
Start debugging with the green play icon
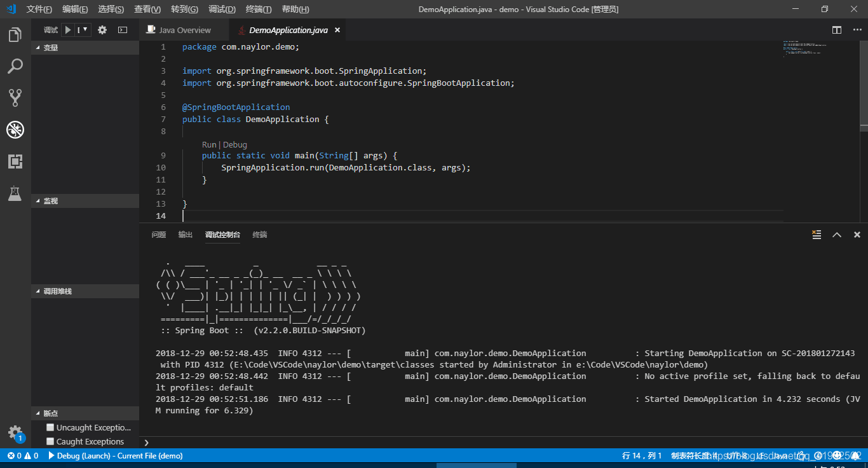tap(68, 30)
